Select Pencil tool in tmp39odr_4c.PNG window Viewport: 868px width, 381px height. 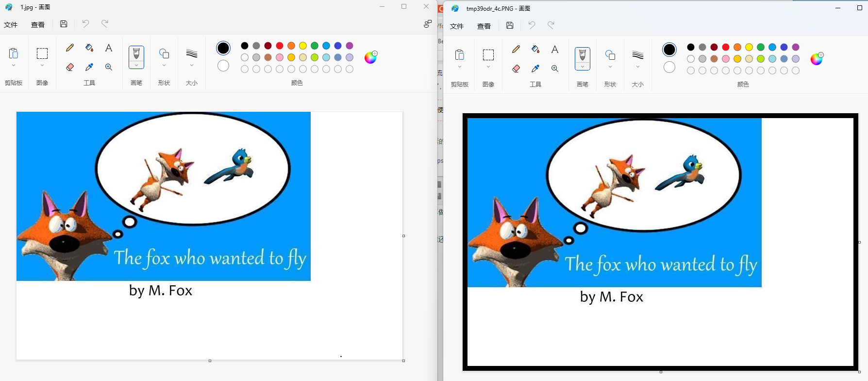point(516,49)
